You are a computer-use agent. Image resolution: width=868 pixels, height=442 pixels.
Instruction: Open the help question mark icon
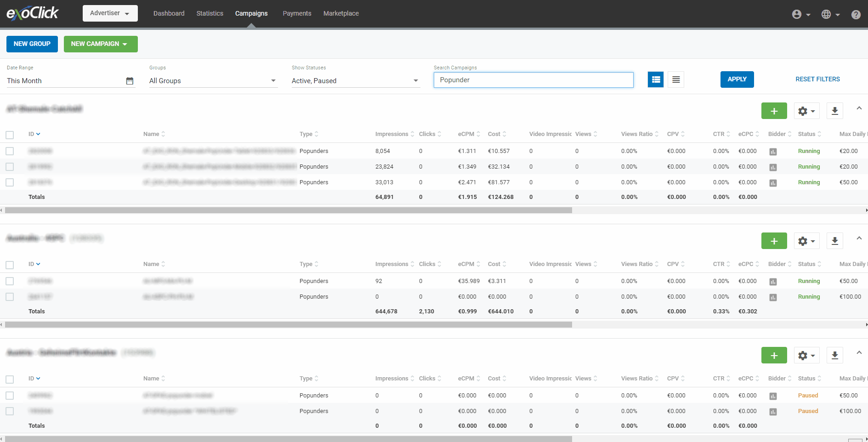(x=856, y=14)
